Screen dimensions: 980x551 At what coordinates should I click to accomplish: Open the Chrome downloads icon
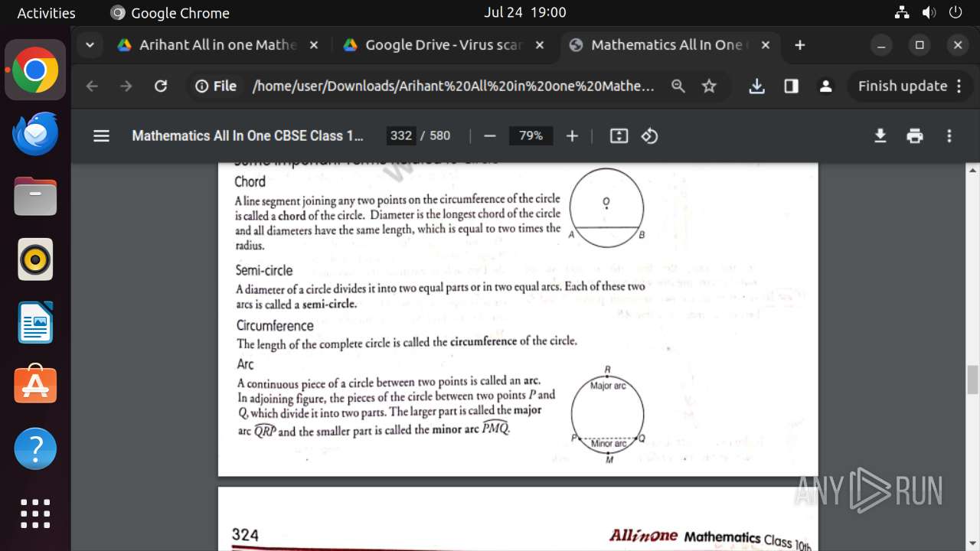click(x=756, y=86)
